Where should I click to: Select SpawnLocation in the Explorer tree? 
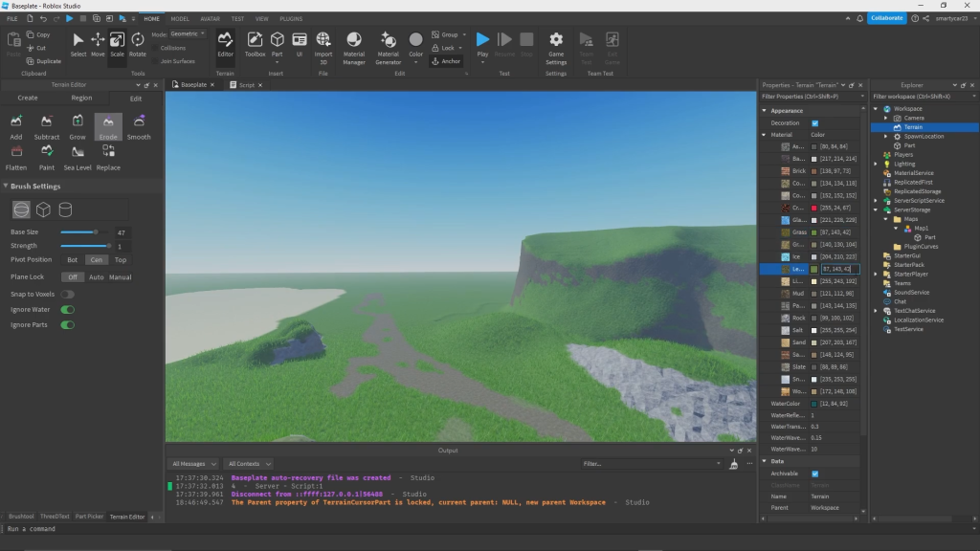(924, 136)
